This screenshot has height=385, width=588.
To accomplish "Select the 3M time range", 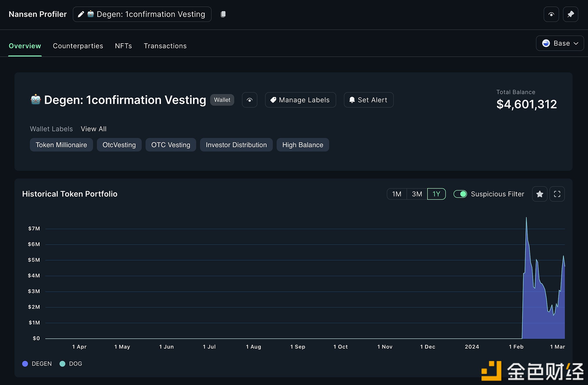I will [417, 194].
